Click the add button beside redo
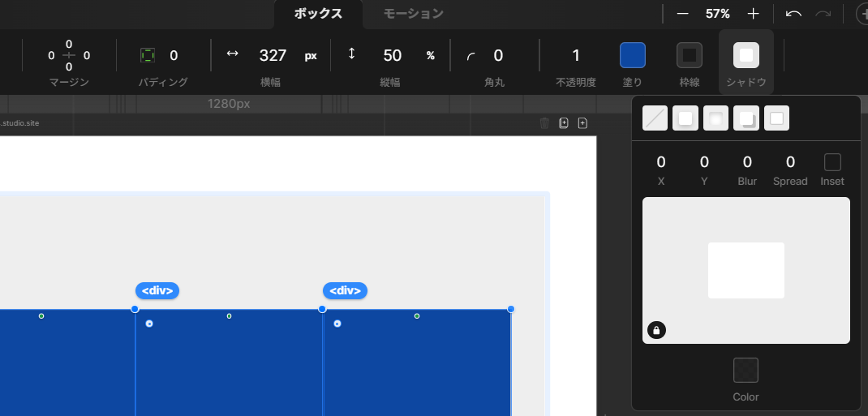This screenshot has width=868, height=416. pos(862,14)
